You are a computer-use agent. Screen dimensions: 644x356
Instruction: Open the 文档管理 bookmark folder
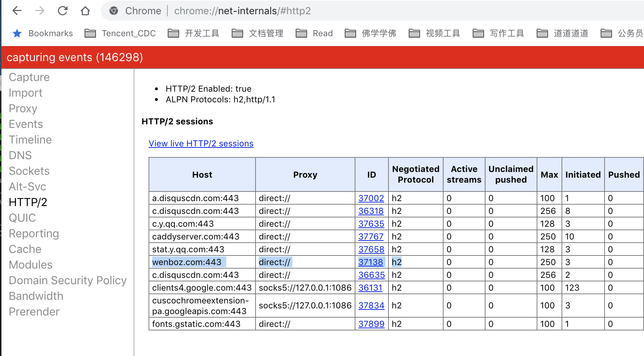(x=258, y=33)
